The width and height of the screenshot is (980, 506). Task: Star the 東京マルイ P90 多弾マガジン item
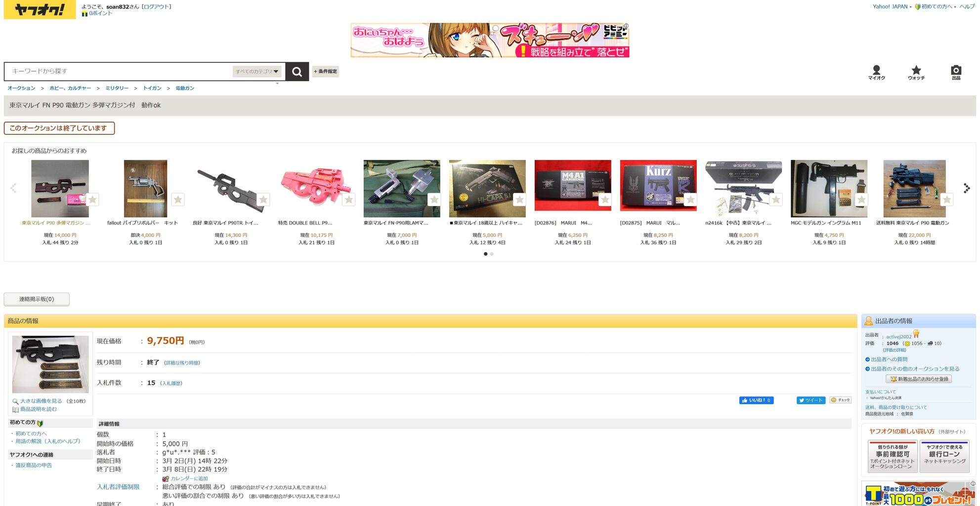click(92, 200)
